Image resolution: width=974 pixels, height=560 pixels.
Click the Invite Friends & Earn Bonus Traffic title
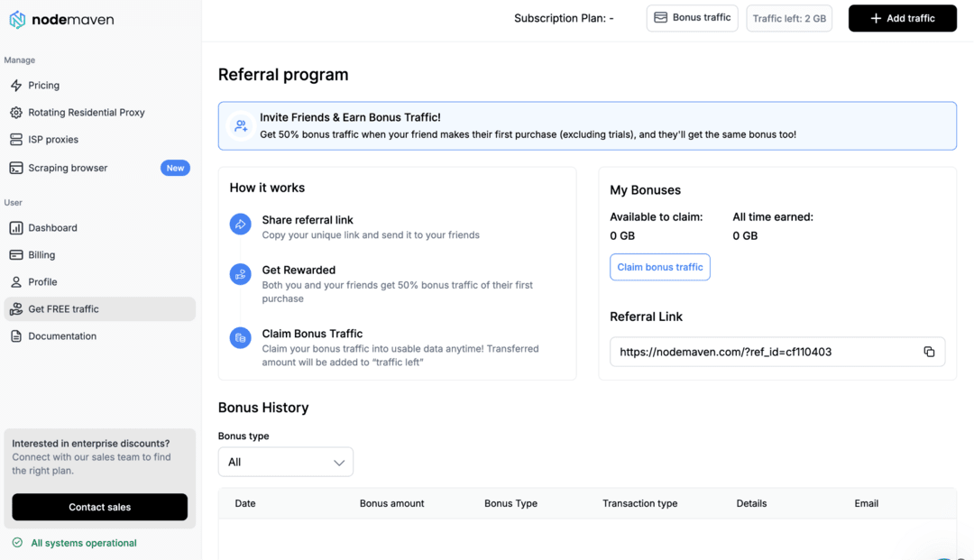coord(350,117)
